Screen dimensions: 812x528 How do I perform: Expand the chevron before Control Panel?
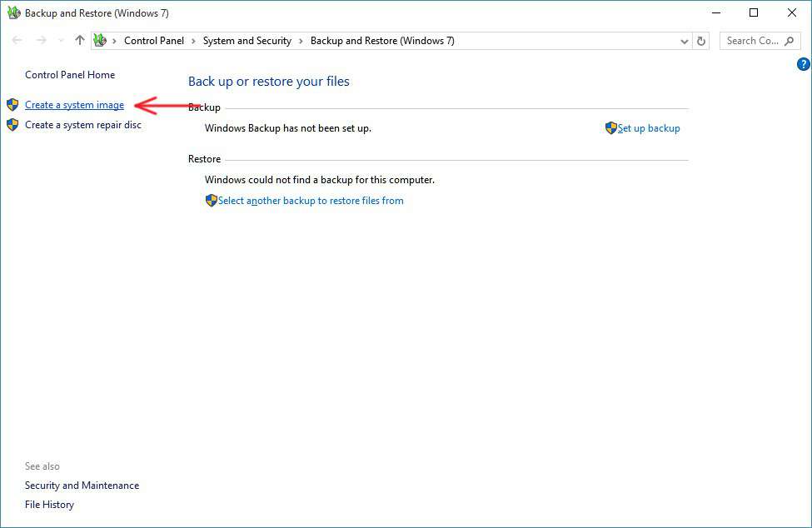pyautogui.click(x=114, y=41)
